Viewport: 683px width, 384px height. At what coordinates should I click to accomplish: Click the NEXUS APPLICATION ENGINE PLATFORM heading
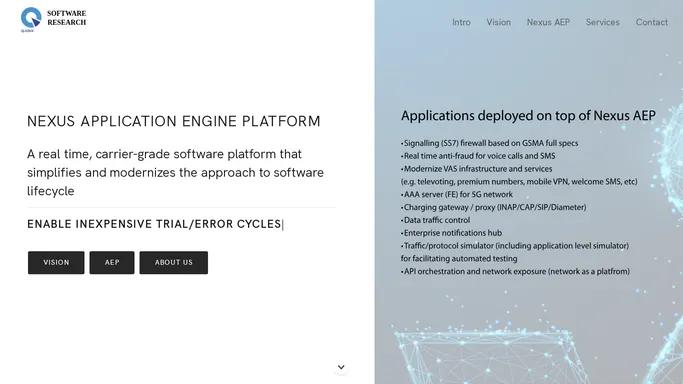click(174, 121)
